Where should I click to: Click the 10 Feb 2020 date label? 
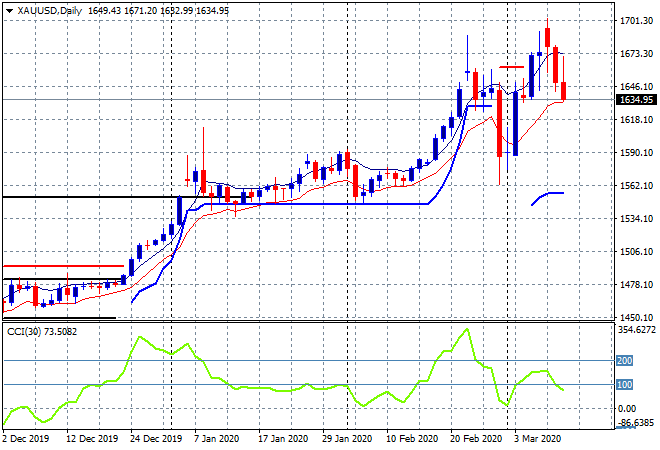(x=412, y=439)
